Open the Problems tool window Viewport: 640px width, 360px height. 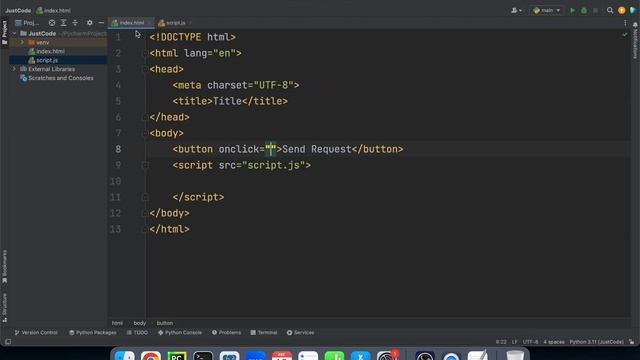pos(227,333)
